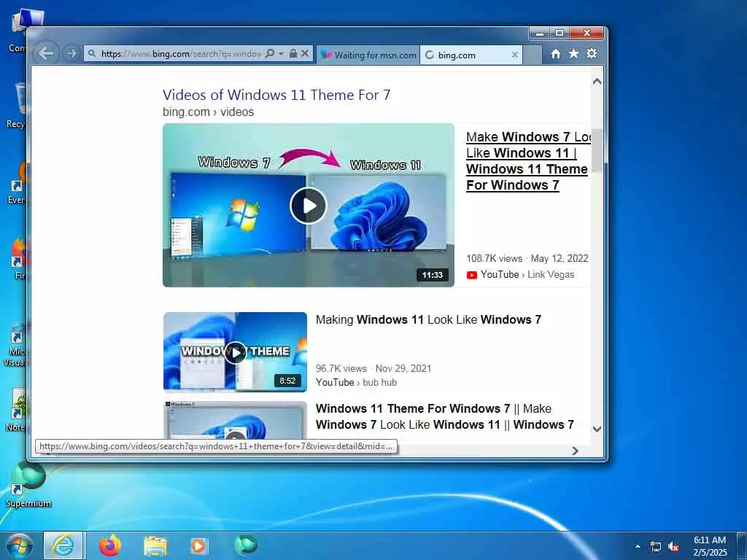Open the address bar autocomplete dropdown arrow
This screenshot has width=747, height=560.
point(281,53)
